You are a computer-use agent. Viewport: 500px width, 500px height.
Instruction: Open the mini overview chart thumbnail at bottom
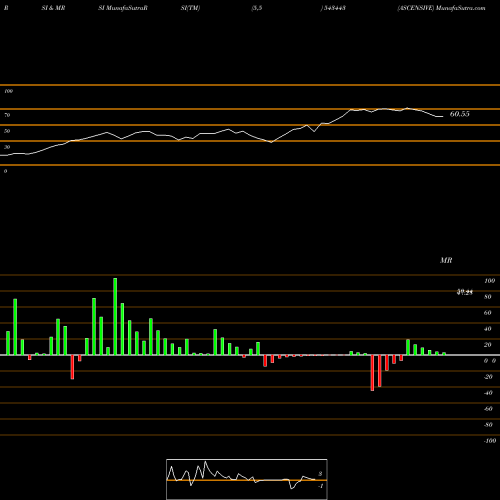click(247, 479)
